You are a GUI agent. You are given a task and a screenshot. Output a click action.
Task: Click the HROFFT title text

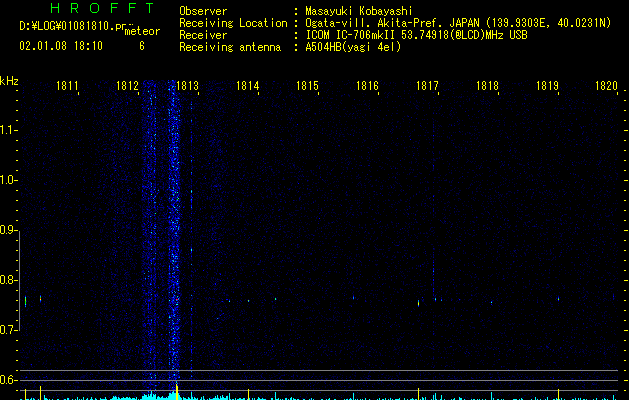click(102, 8)
